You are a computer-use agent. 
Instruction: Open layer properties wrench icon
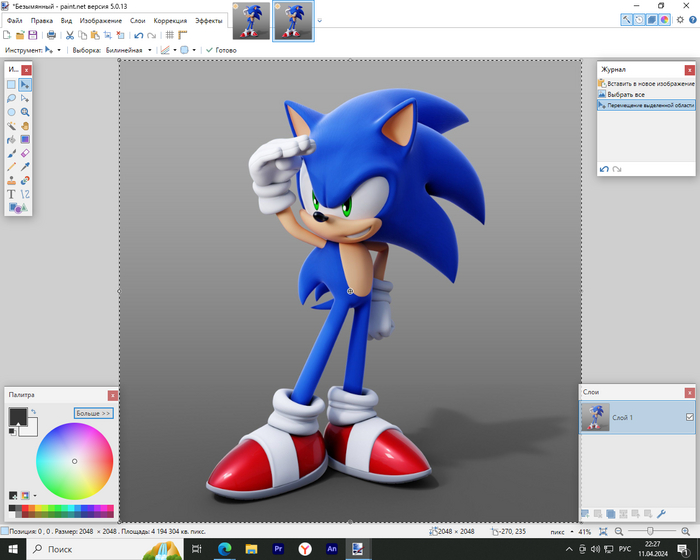pos(661,513)
